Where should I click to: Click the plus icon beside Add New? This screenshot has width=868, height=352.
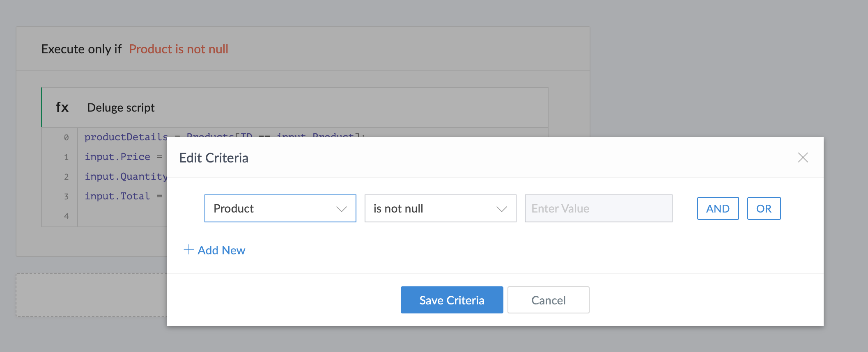pos(188,249)
